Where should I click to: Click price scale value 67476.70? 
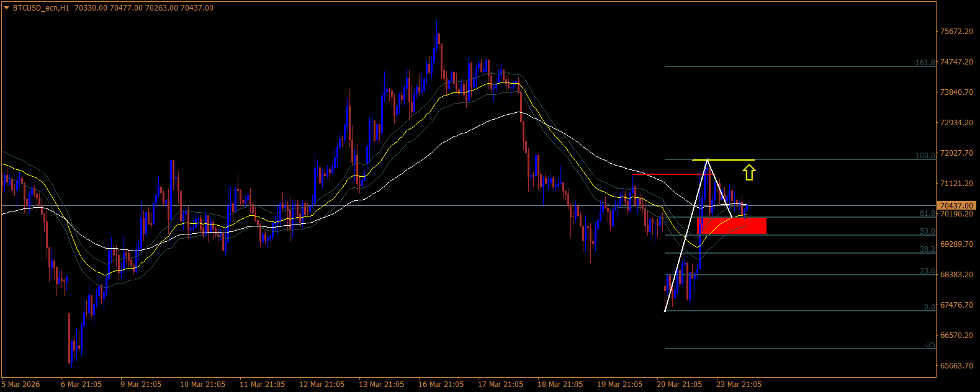956,305
